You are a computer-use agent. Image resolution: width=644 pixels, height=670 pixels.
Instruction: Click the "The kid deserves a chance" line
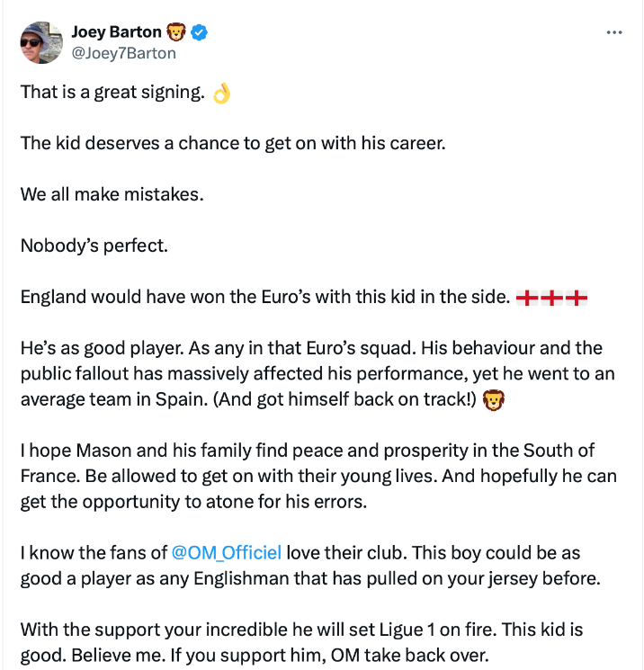tap(232, 143)
